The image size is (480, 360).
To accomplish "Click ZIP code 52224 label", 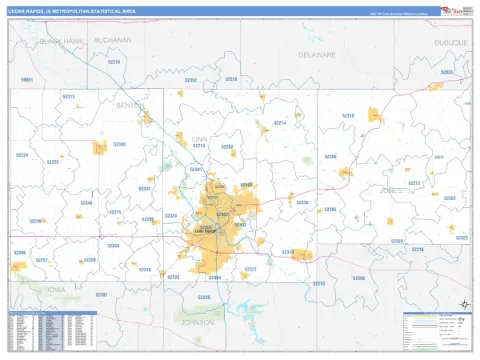I will [22, 155].
